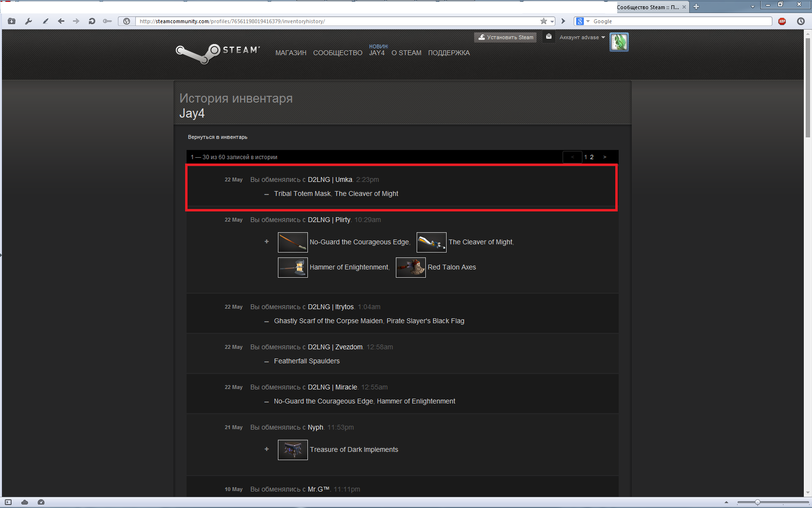Click the pen/edit icon in browser toolbar
This screenshot has height=508, width=812.
45,21
